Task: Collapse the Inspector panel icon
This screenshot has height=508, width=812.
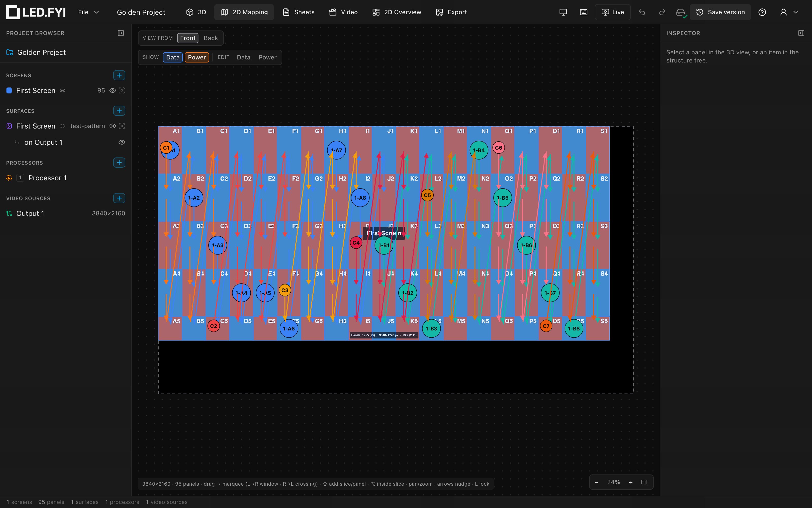Action: [x=801, y=33]
